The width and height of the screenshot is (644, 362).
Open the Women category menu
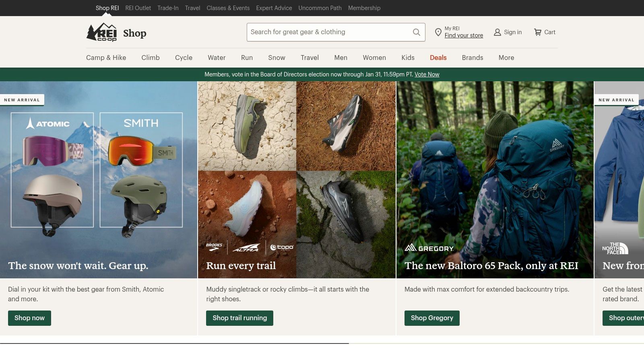[x=374, y=58]
